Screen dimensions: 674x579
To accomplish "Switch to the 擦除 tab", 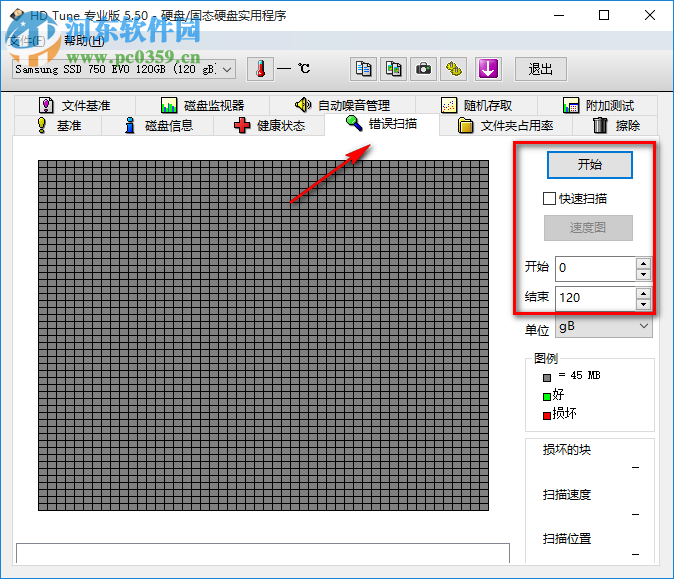I will pyautogui.click(x=616, y=126).
